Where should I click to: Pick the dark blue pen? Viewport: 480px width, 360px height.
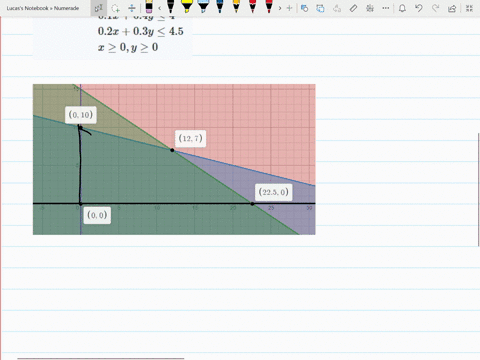220,6
